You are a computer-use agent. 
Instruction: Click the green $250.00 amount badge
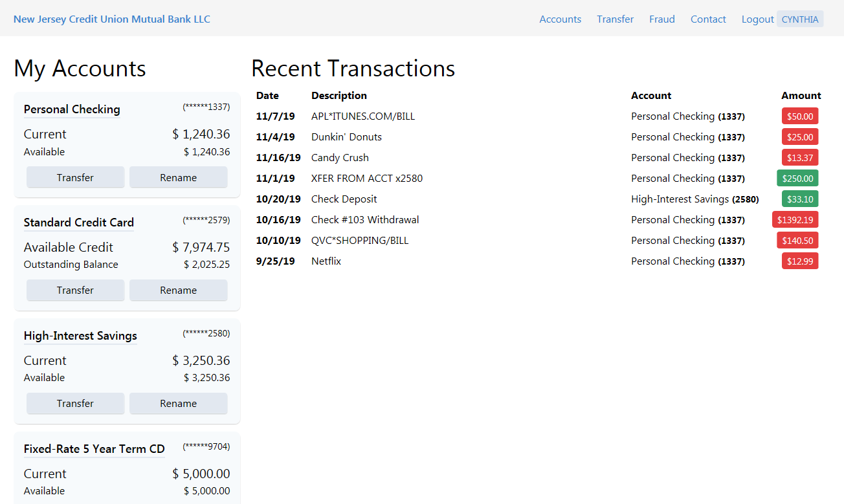point(798,178)
